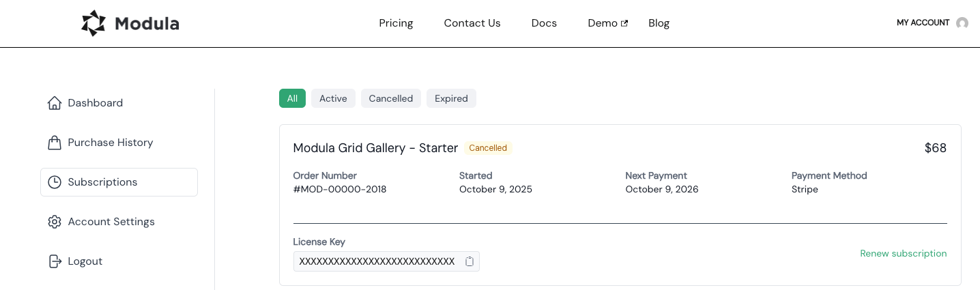Click the Dashboard home icon

click(x=55, y=103)
